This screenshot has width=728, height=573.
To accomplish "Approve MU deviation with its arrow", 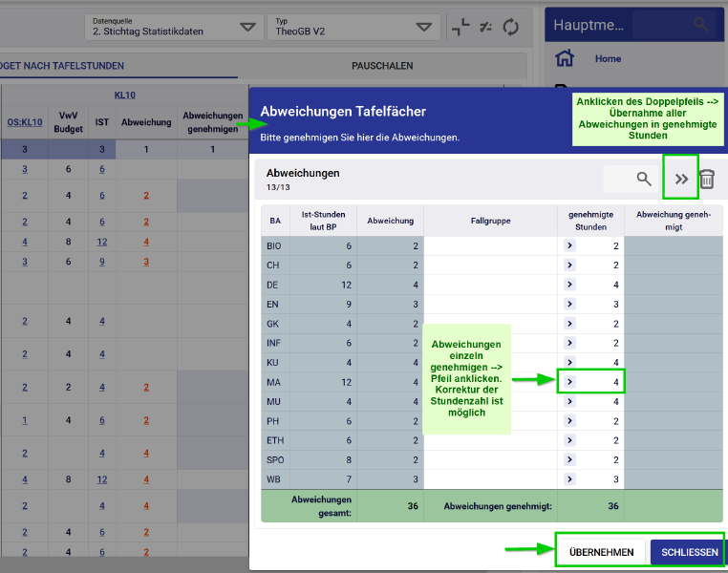I will (569, 401).
